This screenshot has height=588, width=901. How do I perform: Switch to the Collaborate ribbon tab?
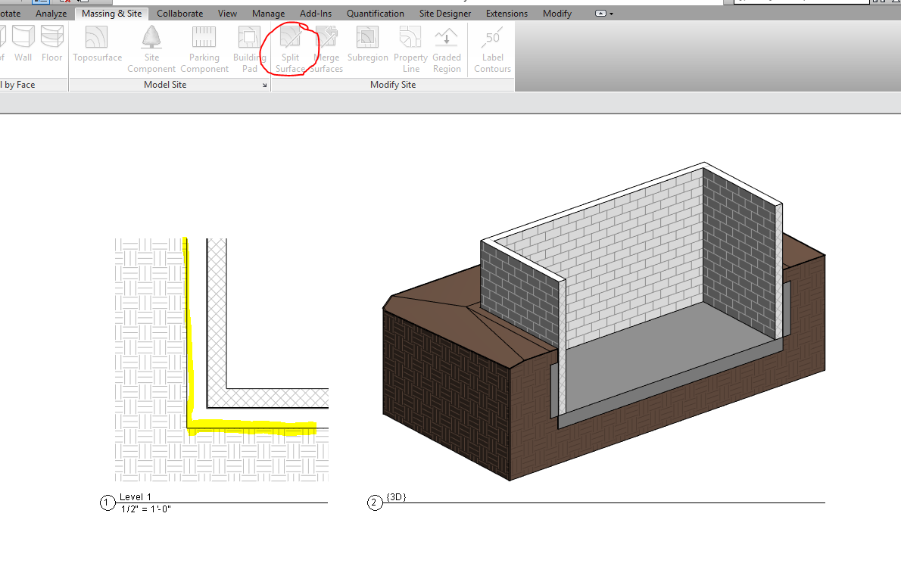179,13
